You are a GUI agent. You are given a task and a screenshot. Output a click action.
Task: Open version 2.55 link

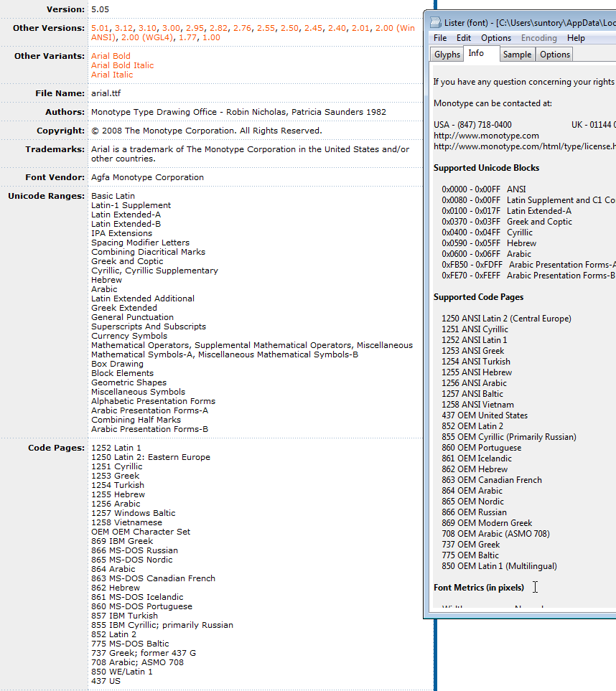(x=266, y=28)
